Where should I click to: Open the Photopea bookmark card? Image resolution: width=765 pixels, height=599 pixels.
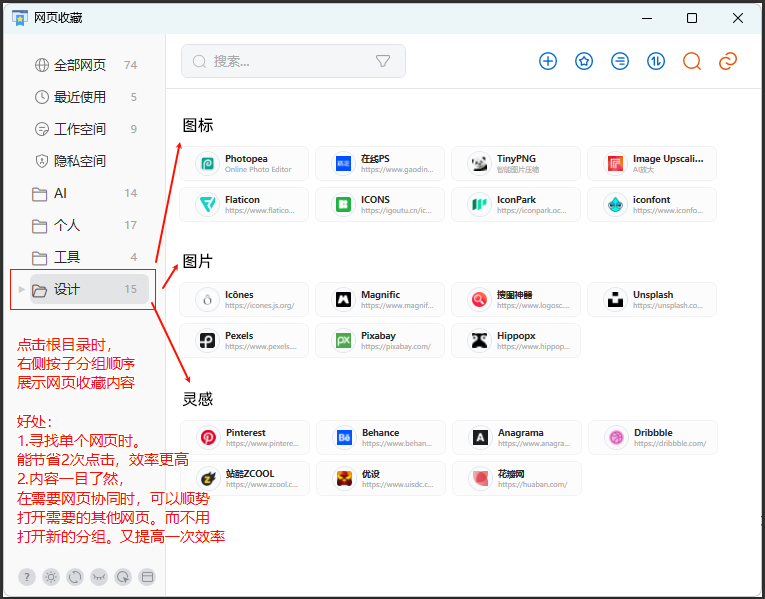244,163
